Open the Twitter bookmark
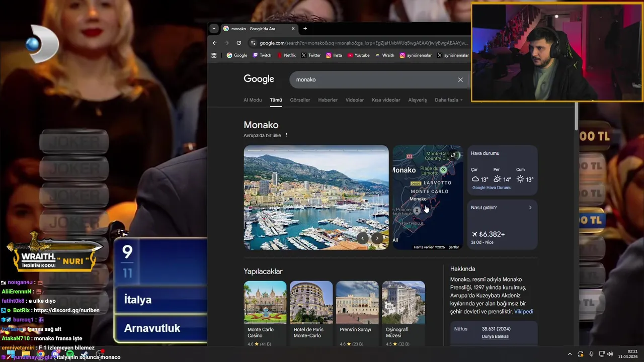Screen dimensions: 644x362 tap(311, 55)
